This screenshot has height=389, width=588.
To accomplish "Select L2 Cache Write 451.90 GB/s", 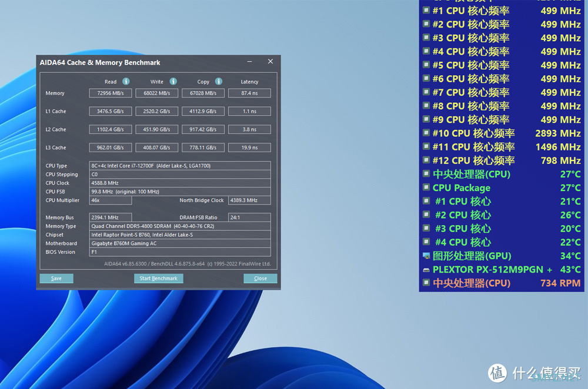I will (x=157, y=129).
